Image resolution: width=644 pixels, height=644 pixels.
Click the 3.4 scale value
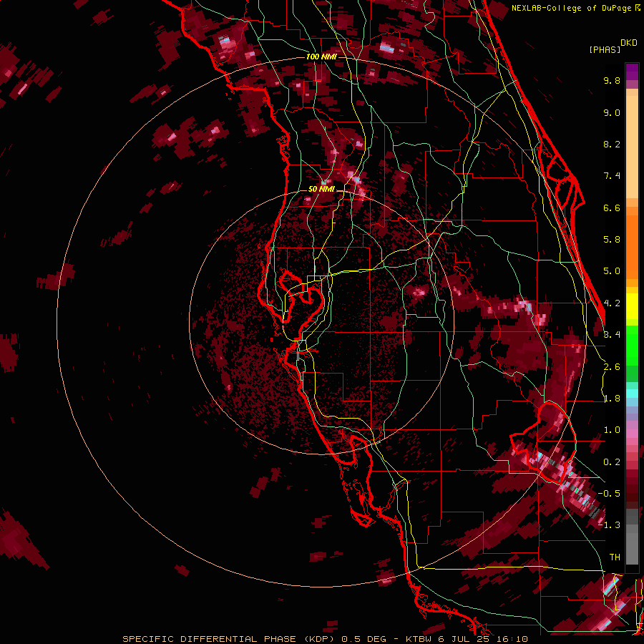pyautogui.click(x=612, y=335)
